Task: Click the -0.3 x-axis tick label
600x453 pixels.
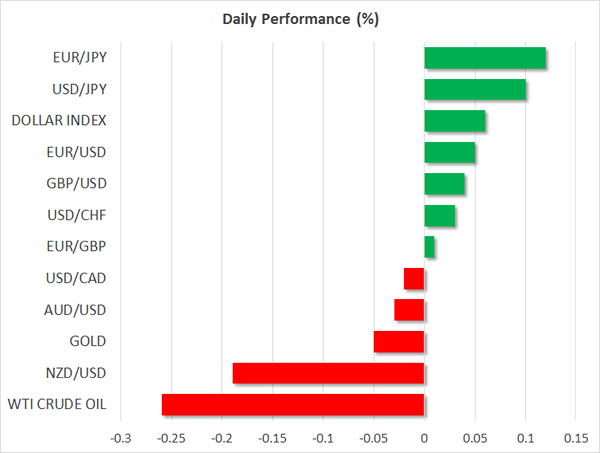Action: coord(120,438)
